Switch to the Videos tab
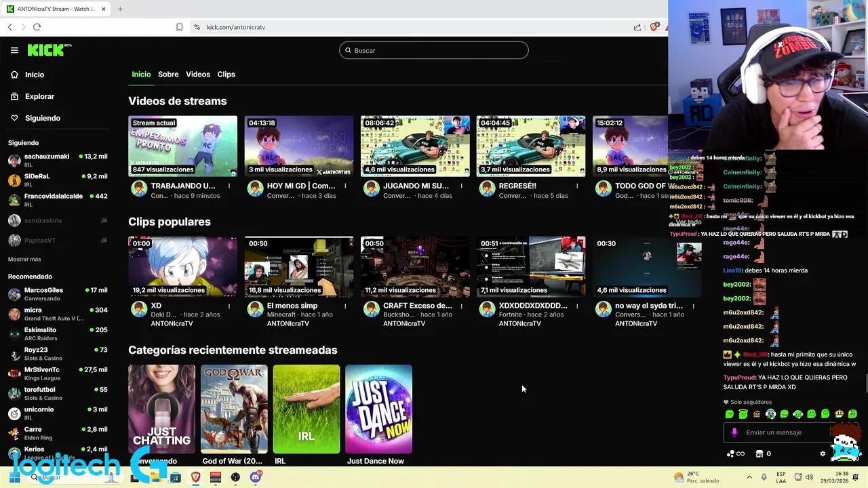 (x=198, y=75)
